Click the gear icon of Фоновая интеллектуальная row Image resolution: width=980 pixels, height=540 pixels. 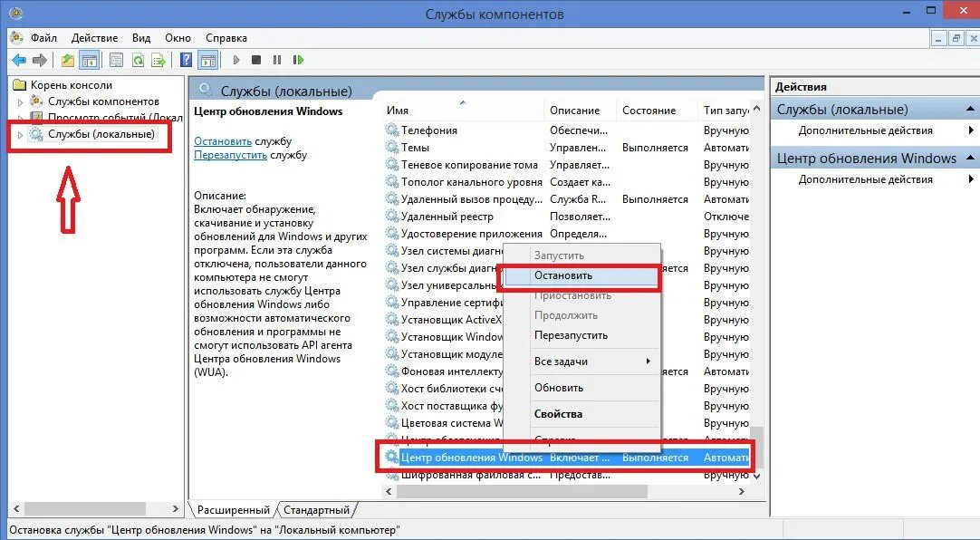click(x=392, y=371)
